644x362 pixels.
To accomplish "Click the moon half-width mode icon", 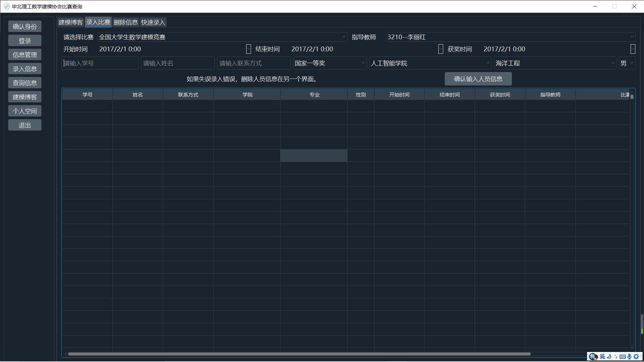I will (609, 356).
